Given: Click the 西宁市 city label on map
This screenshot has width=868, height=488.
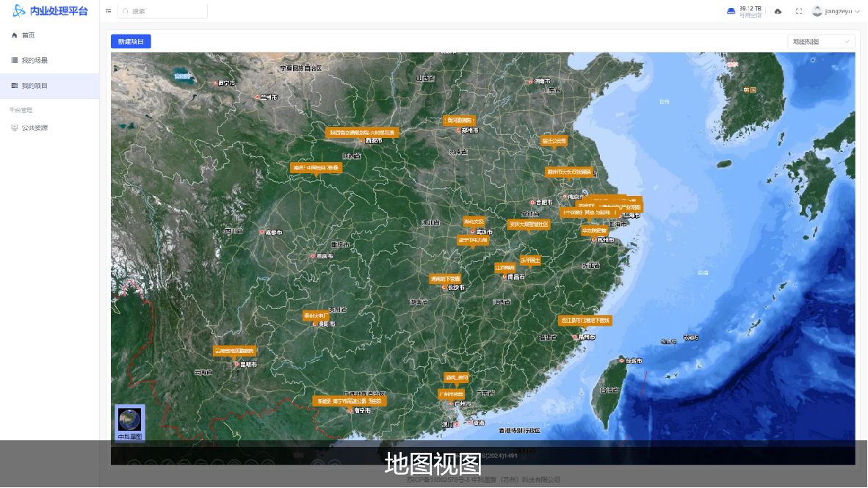Looking at the screenshot, I should pos(226,84).
